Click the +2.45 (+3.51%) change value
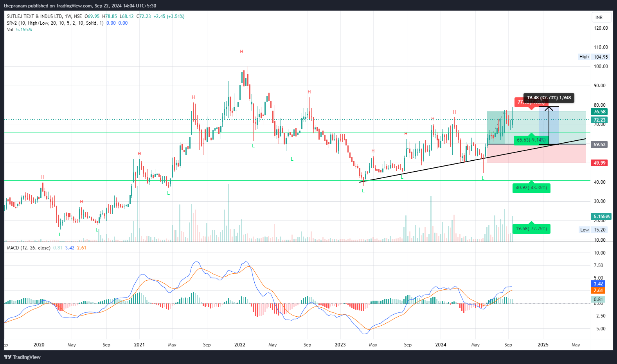617x364 pixels. click(169, 16)
